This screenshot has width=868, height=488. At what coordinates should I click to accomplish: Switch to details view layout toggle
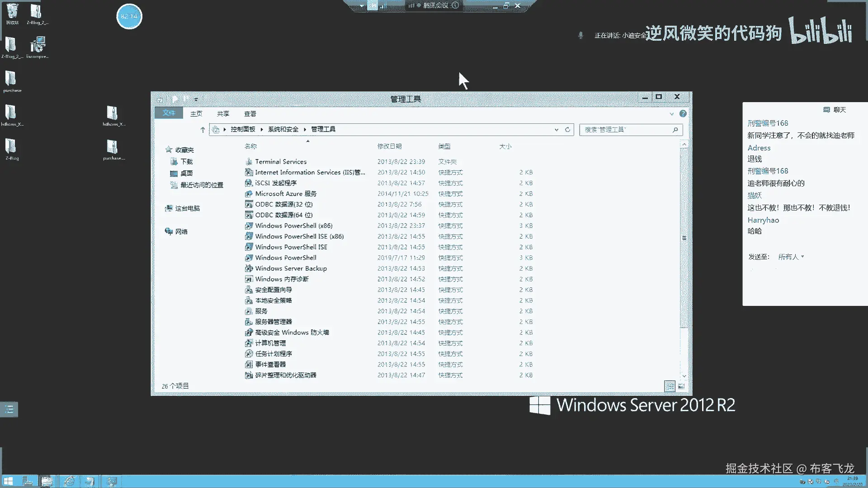point(670,386)
